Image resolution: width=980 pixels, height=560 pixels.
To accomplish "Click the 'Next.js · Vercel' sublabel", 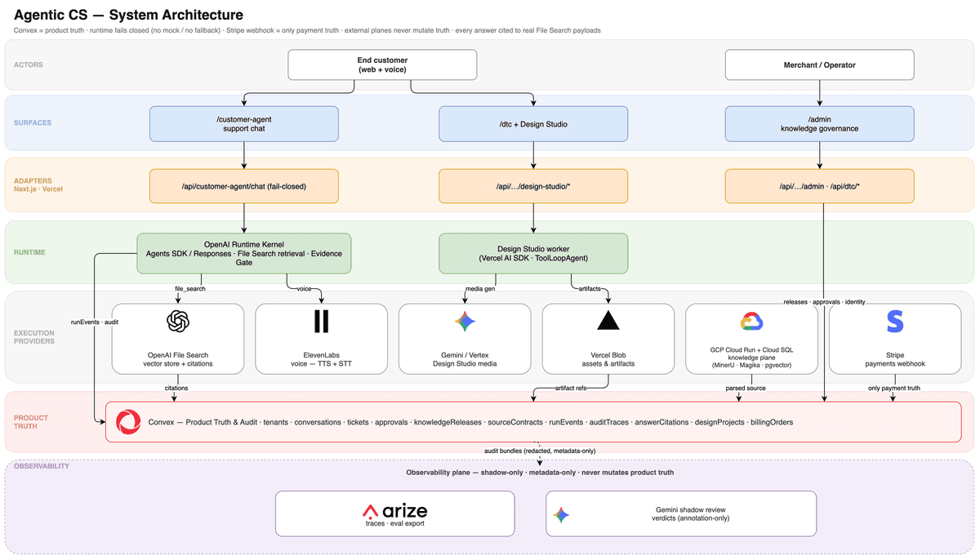I will (x=38, y=190).
